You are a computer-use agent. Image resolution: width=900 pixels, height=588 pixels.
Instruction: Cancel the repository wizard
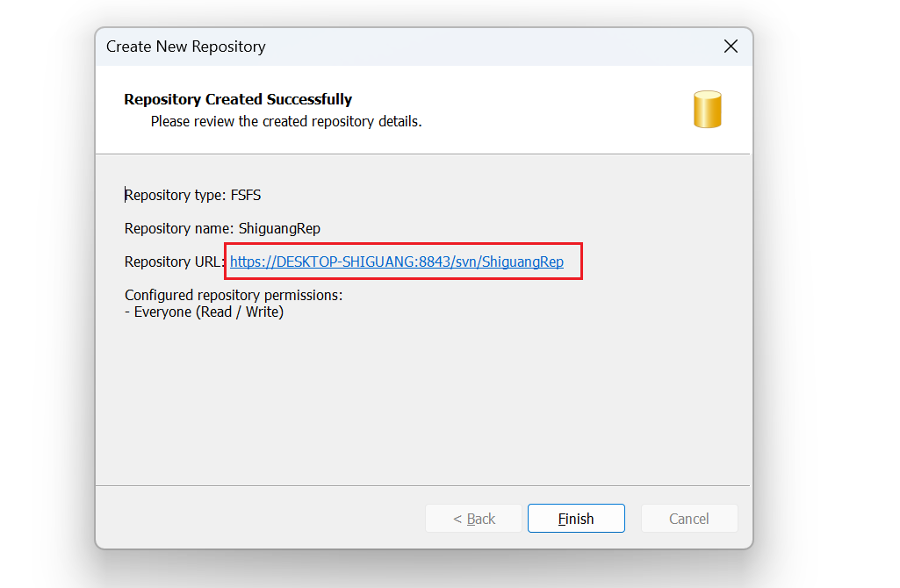click(x=689, y=519)
